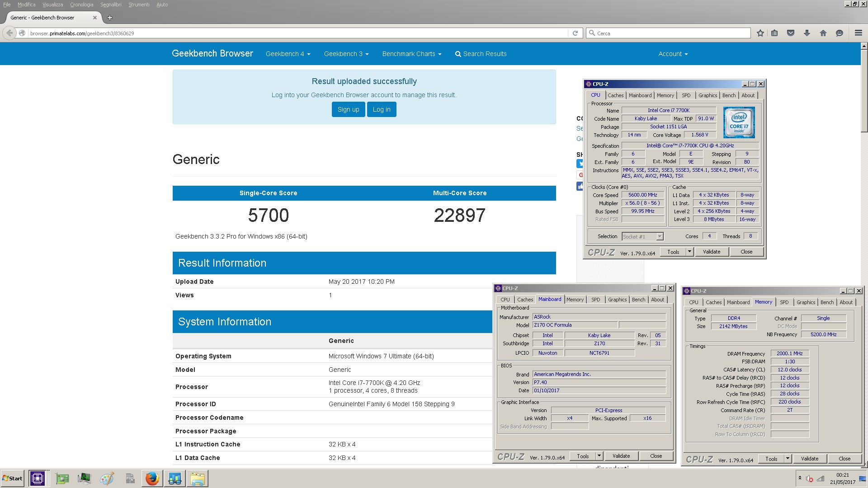Viewport: 868px width, 488px height.
Task: Open Windows Explorer folder in the taskbar
Action: (x=198, y=479)
